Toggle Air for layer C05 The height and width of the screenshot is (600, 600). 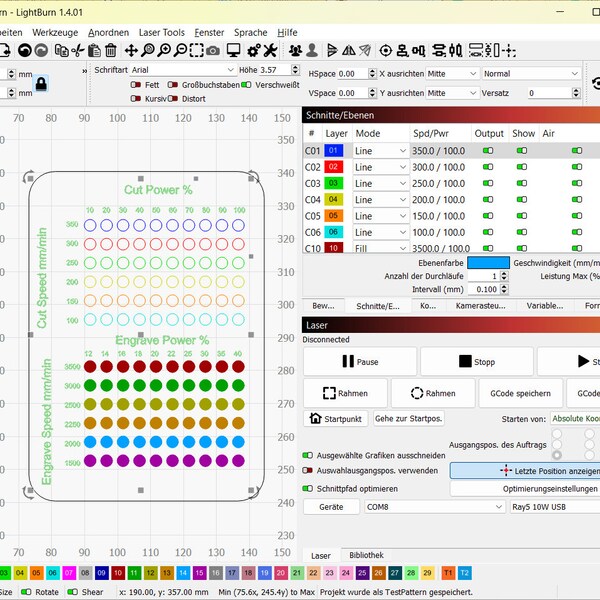tap(577, 216)
